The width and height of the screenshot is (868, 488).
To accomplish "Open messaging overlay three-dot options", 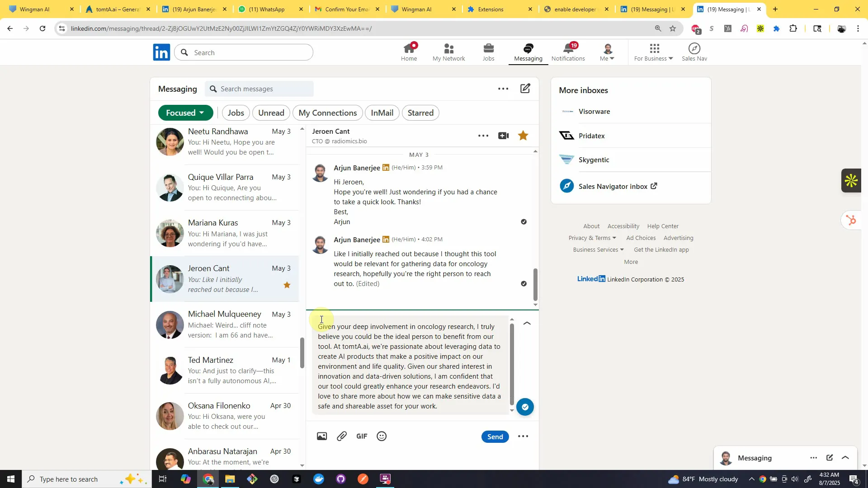I will pyautogui.click(x=814, y=458).
